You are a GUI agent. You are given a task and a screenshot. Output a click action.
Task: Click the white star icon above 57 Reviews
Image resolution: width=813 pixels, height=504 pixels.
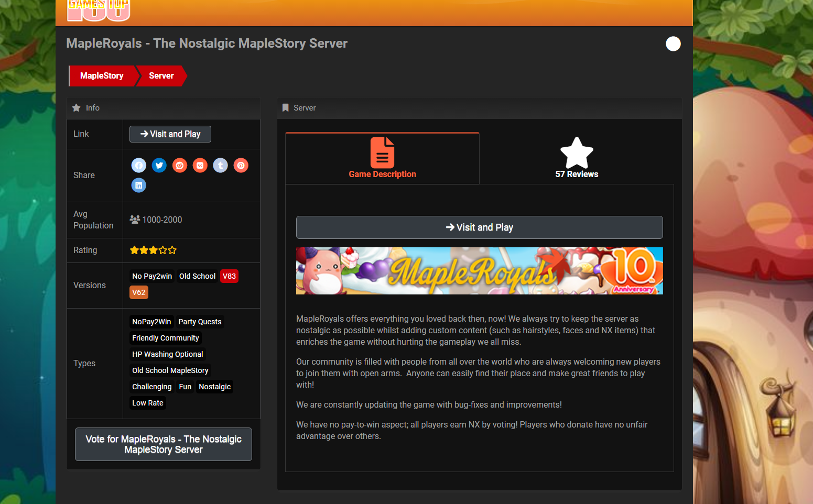click(x=577, y=152)
